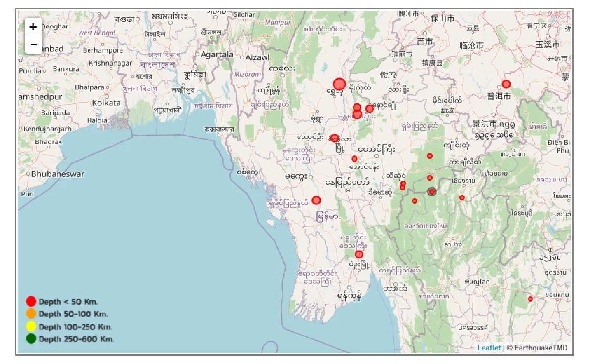Screen dimensions: 590x364
Task: Click the earthquake marker southwest of Naypyidaw
Action: pyautogui.click(x=316, y=200)
